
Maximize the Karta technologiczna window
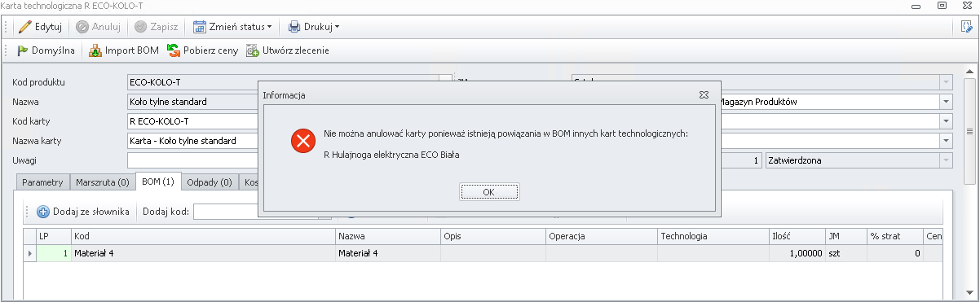click(942, 5)
